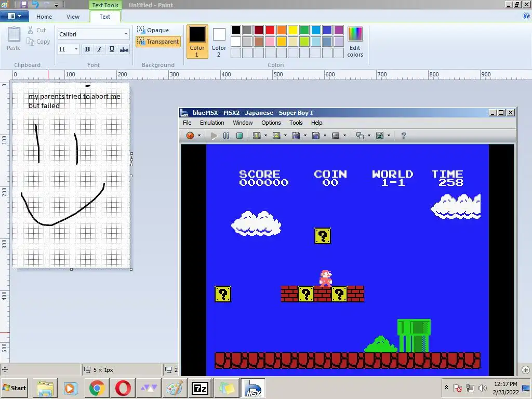Open the Paint file menu button
This screenshot has width=532, height=399.
pyautogui.click(x=14, y=16)
